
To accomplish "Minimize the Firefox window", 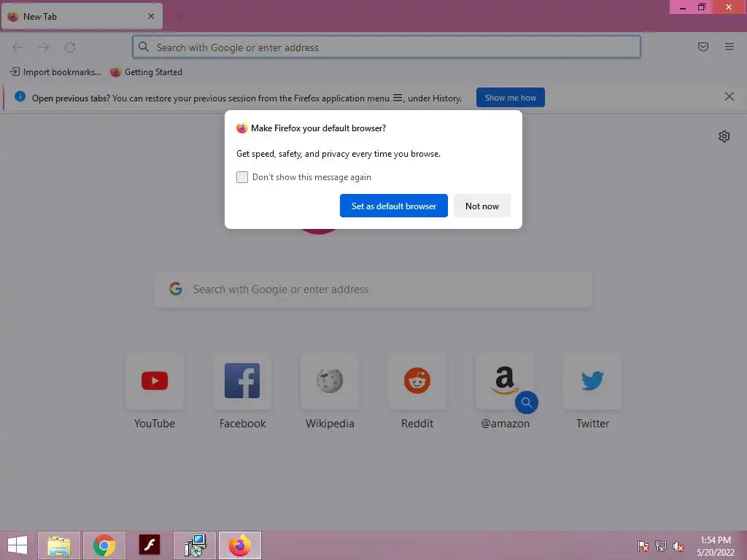I will click(x=683, y=7).
